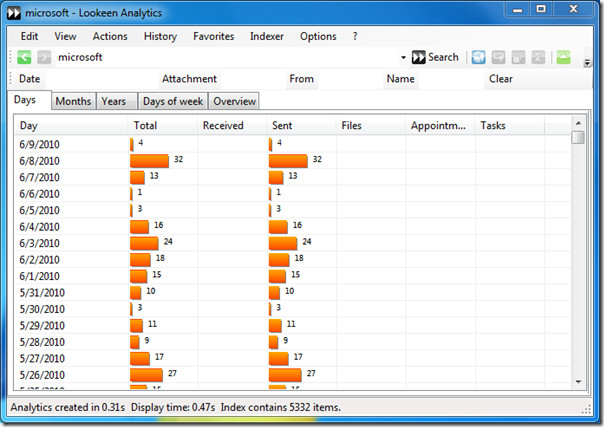Click the window resize grip in status bar
604x427 pixels.
click(586, 410)
